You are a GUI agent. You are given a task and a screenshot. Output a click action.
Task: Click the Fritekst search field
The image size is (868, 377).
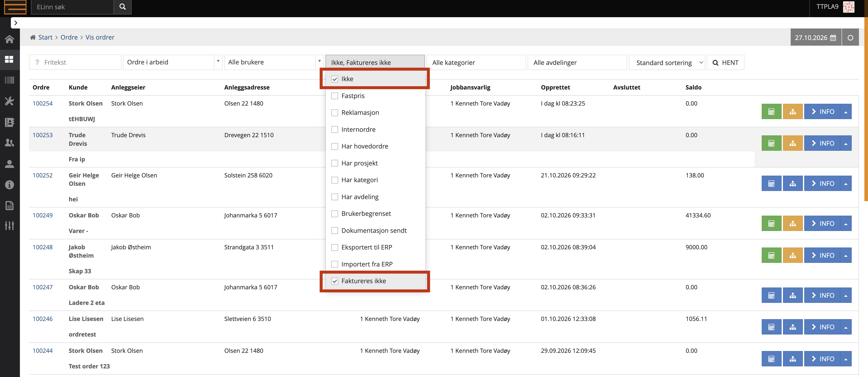pyautogui.click(x=75, y=62)
